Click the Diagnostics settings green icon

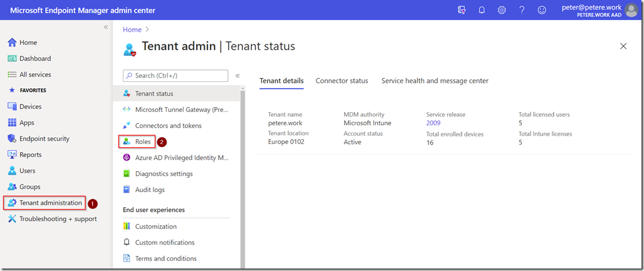127,174
